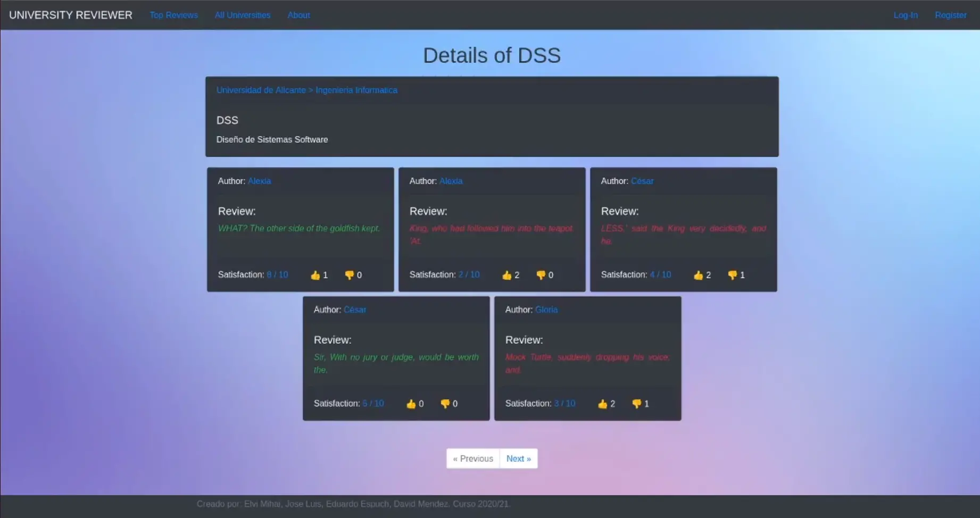Open Top Reviews in navigation bar
Screen dimensions: 980x518
pos(173,15)
